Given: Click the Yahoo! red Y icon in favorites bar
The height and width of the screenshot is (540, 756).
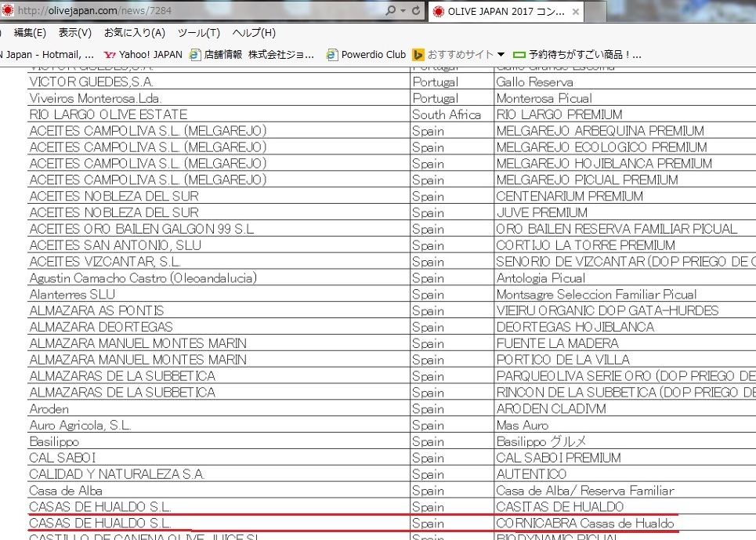Looking at the screenshot, I should [x=110, y=55].
